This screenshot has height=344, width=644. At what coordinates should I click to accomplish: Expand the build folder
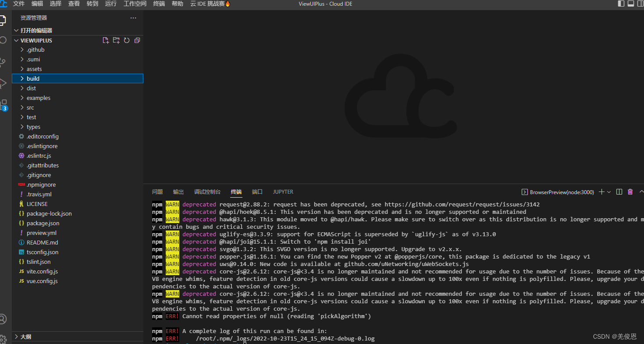(78, 79)
